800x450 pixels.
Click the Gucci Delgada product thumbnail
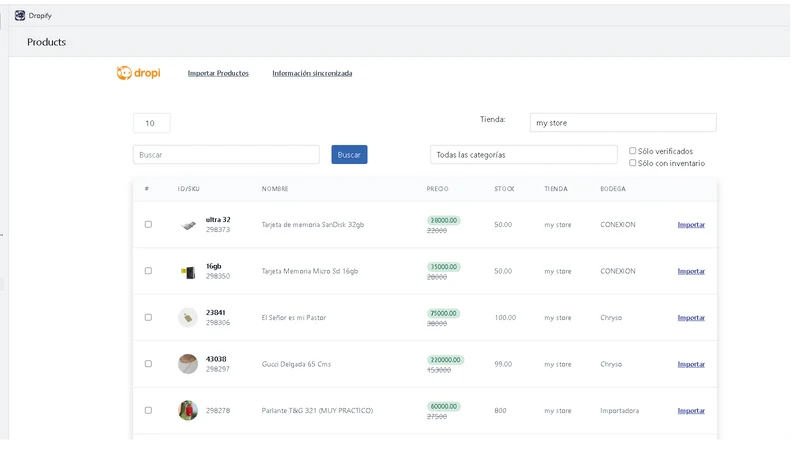[188, 364]
